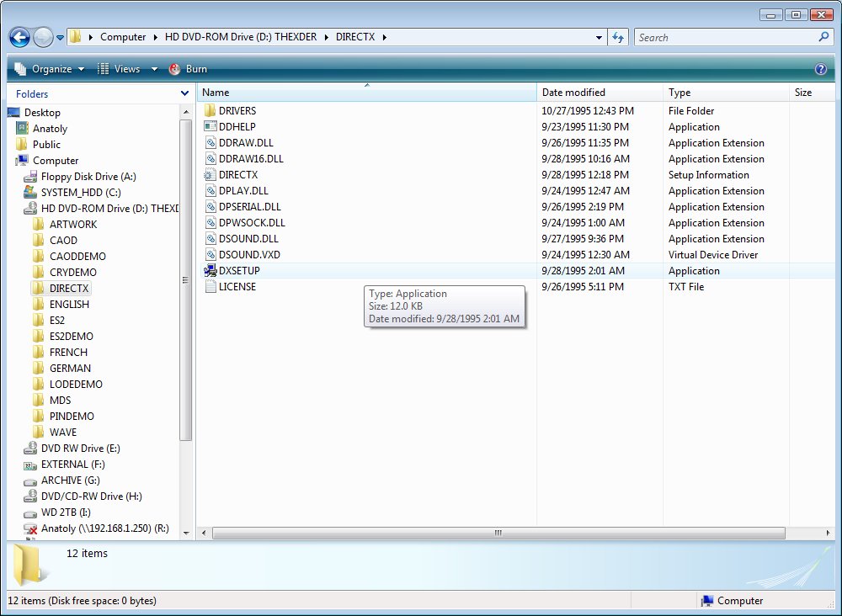Image resolution: width=842 pixels, height=616 pixels.
Task: Sort by the Name column header
Action: (367, 93)
